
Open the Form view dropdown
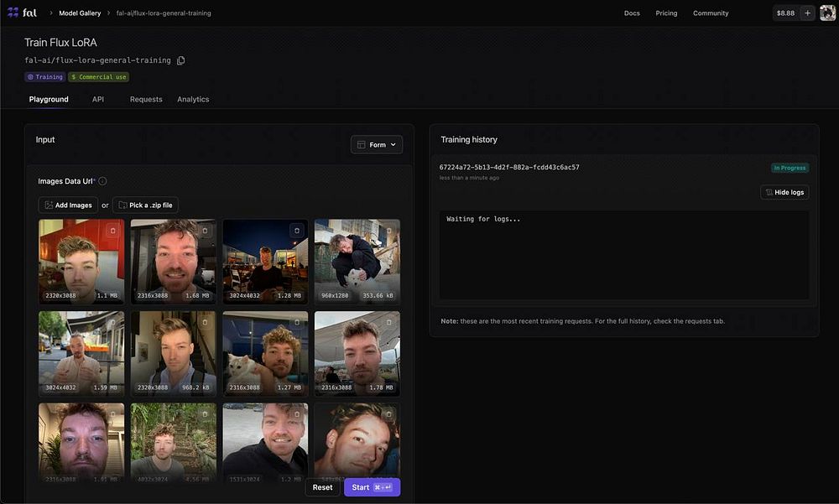(x=377, y=144)
